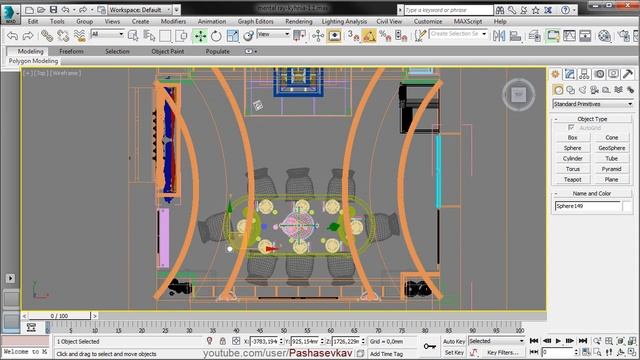640x360 pixels.
Task: Click the GeoSphere primitive button
Action: coord(611,148)
